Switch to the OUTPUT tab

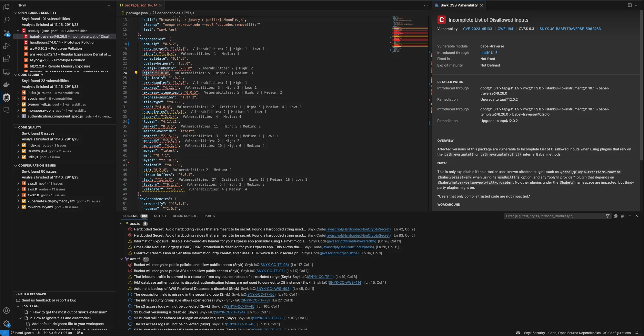(160, 216)
